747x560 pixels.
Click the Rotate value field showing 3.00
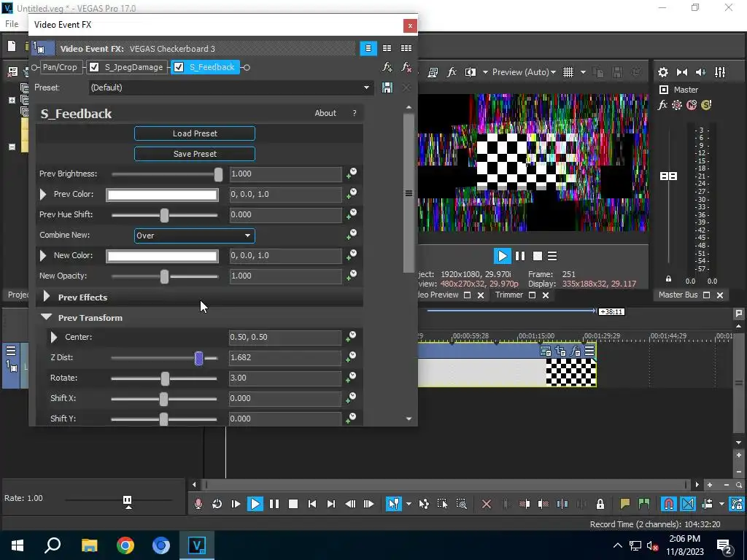[x=285, y=378]
